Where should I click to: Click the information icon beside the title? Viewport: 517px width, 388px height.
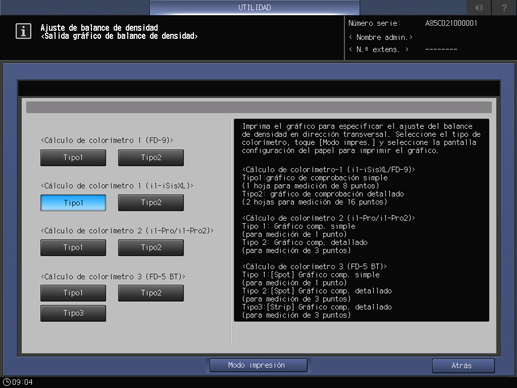tap(23, 31)
